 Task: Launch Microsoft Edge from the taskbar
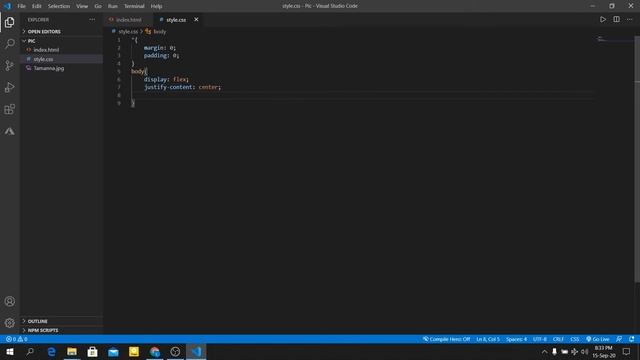(51, 351)
